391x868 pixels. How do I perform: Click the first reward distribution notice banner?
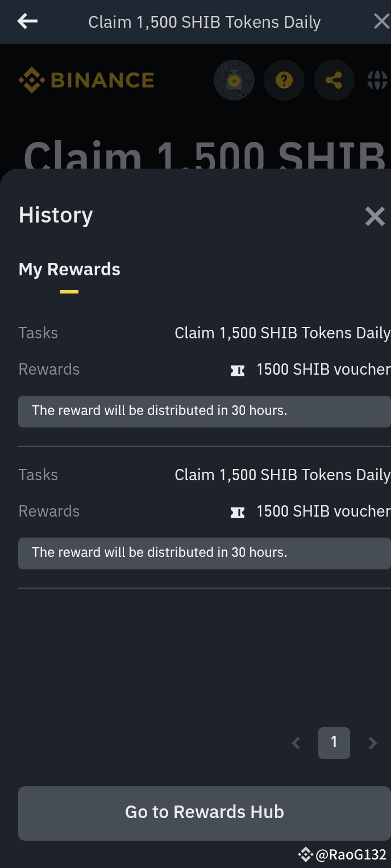204,410
